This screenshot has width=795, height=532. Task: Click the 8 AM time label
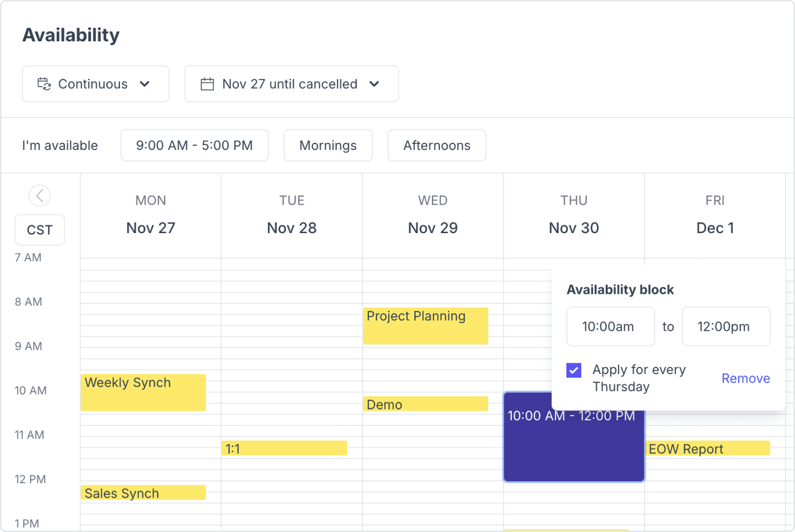pyautogui.click(x=28, y=302)
